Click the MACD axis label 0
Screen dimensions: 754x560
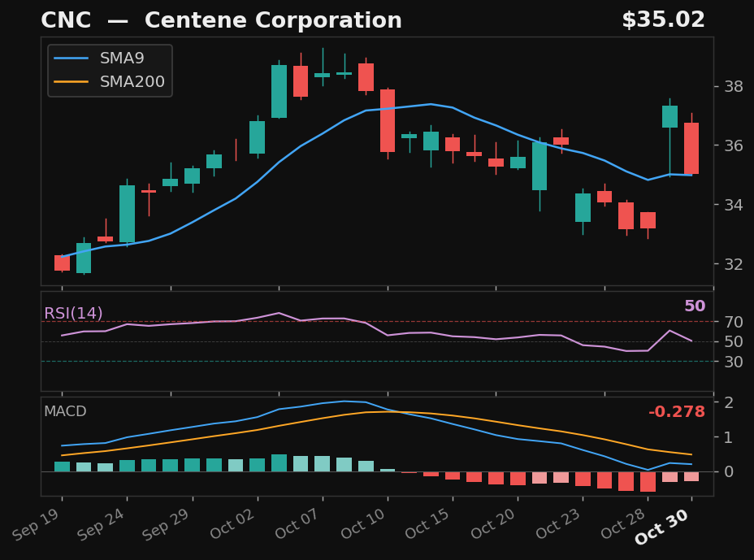(729, 471)
